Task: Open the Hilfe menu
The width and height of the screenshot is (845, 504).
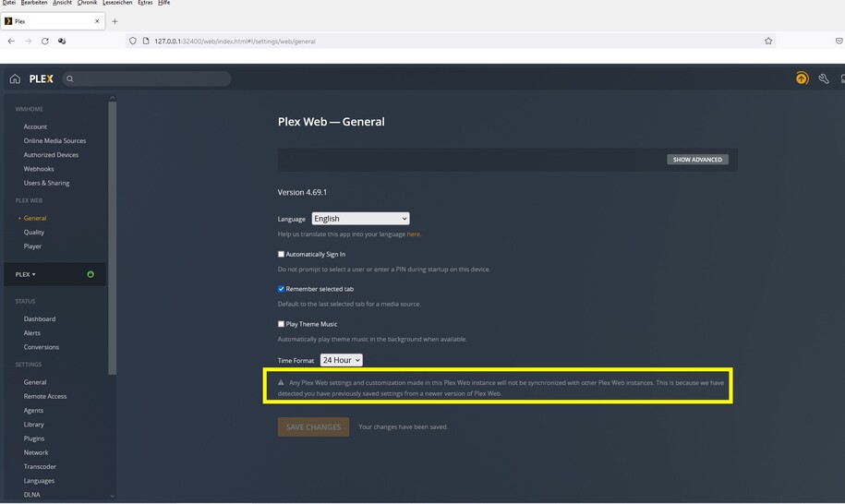Action: [x=163, y=3]
